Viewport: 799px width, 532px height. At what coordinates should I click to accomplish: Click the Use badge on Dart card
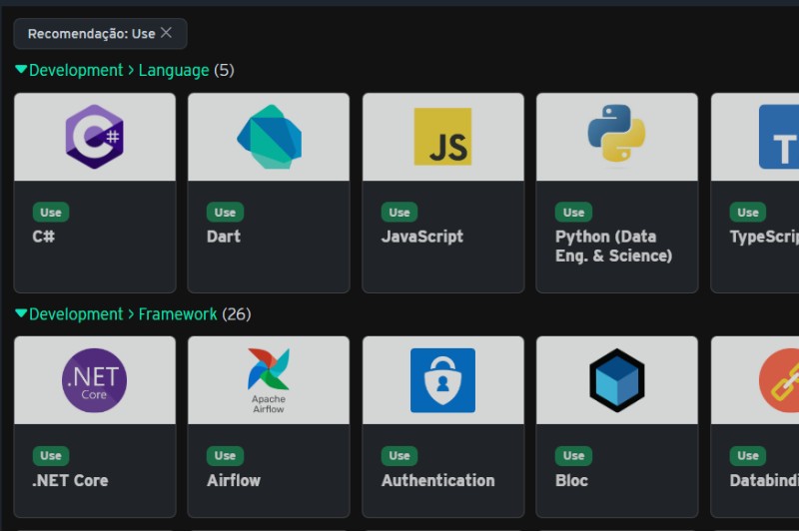[x=226, y=213]
